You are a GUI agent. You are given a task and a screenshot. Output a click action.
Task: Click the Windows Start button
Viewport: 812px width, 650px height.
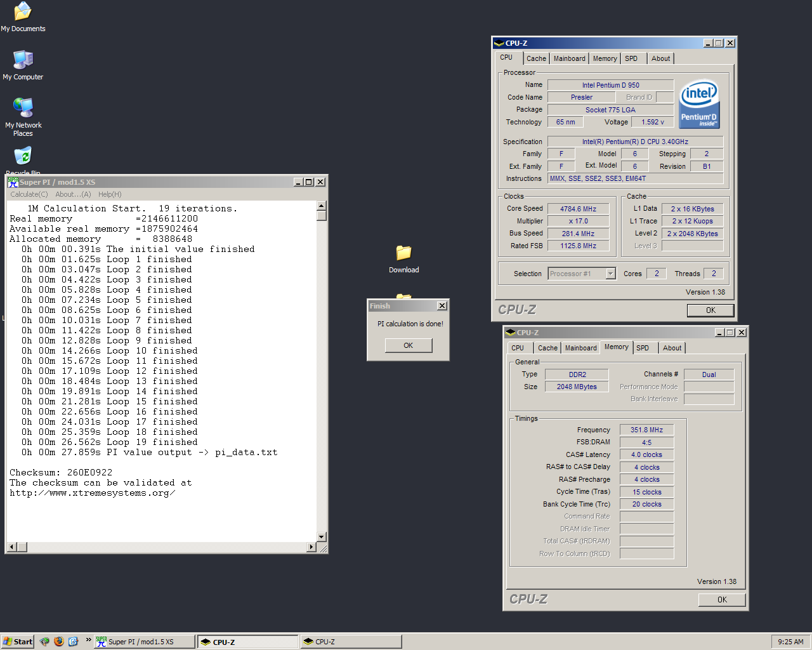pyautogui.click(x=18, y=642)
